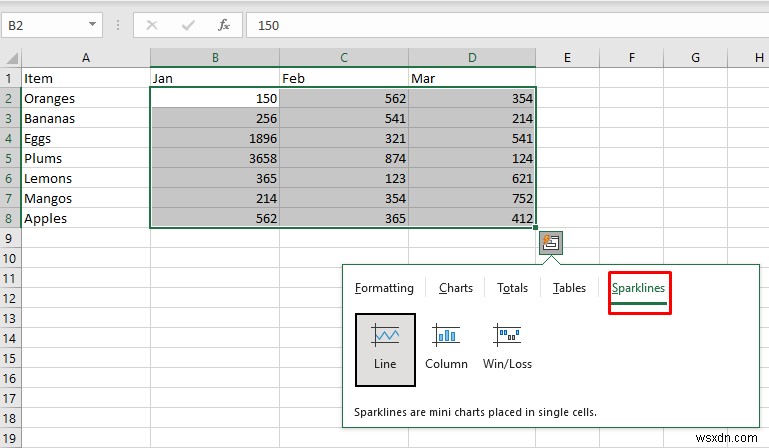Click the Oranges cell

click(86, 99)
